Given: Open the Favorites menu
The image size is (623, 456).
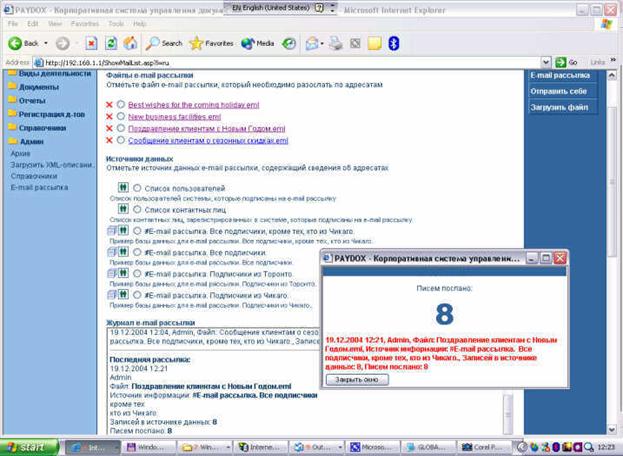Looking at the screenshot, I should [x=85, y=24].
